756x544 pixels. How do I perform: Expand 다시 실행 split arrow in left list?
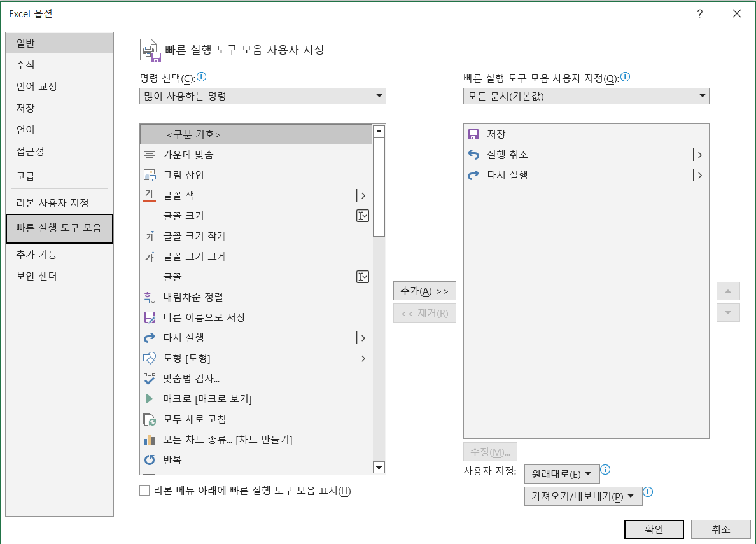click(x=363, y=338)
